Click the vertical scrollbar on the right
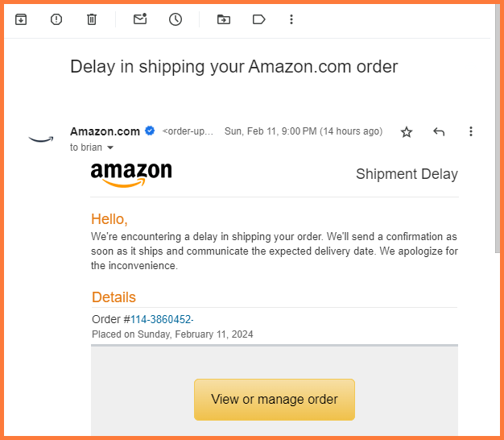The width and height of the screenshot is (504, 440). [x=498, y=129]
